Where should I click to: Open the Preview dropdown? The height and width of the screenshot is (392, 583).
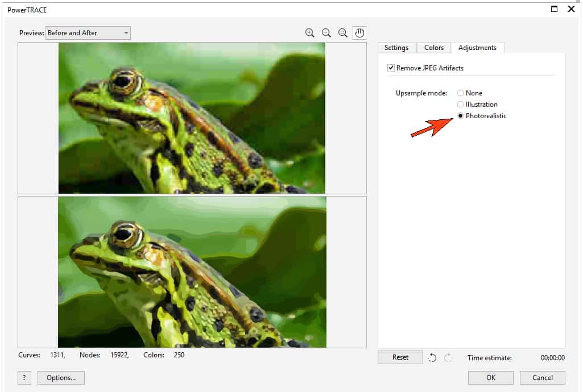(88, 32)
